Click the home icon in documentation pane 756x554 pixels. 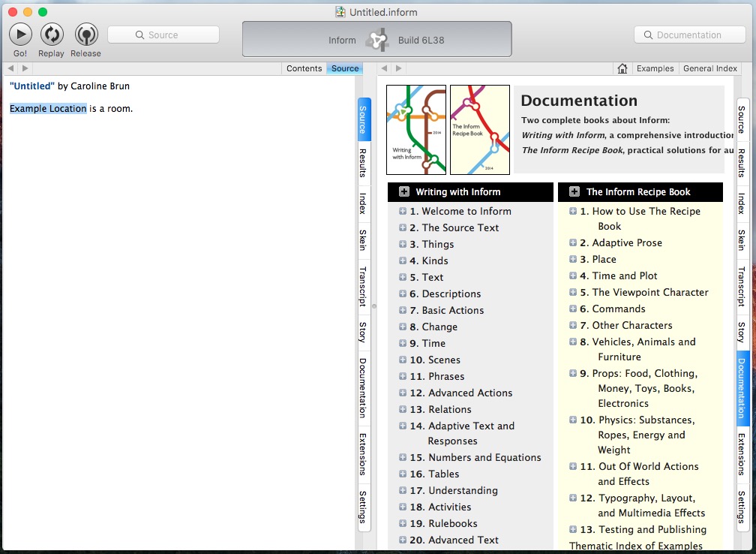622,68
